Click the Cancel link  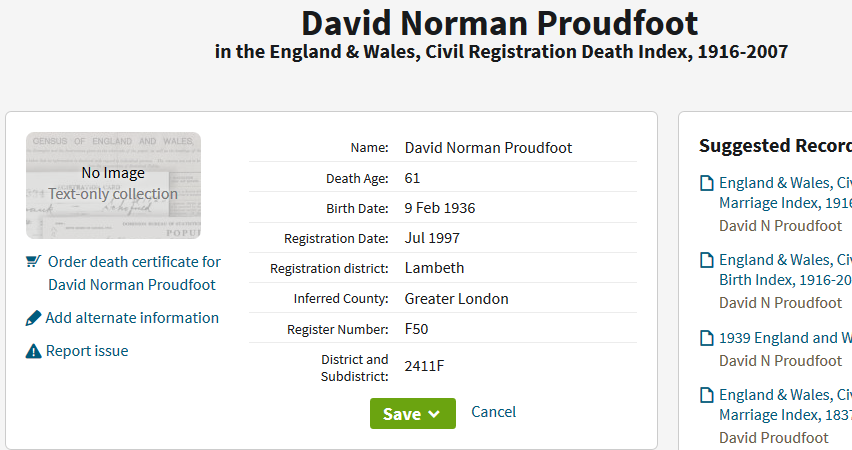(x=493, y=412)
